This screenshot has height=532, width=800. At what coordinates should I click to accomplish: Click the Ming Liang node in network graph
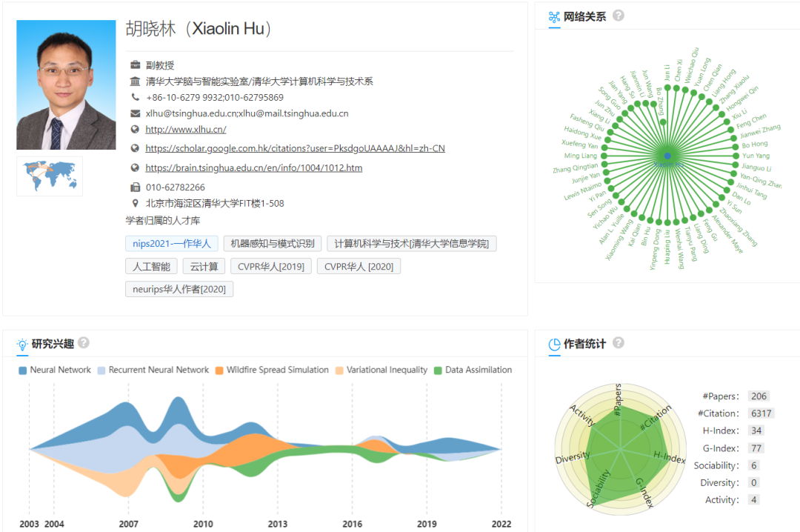[x=604, y=156]
